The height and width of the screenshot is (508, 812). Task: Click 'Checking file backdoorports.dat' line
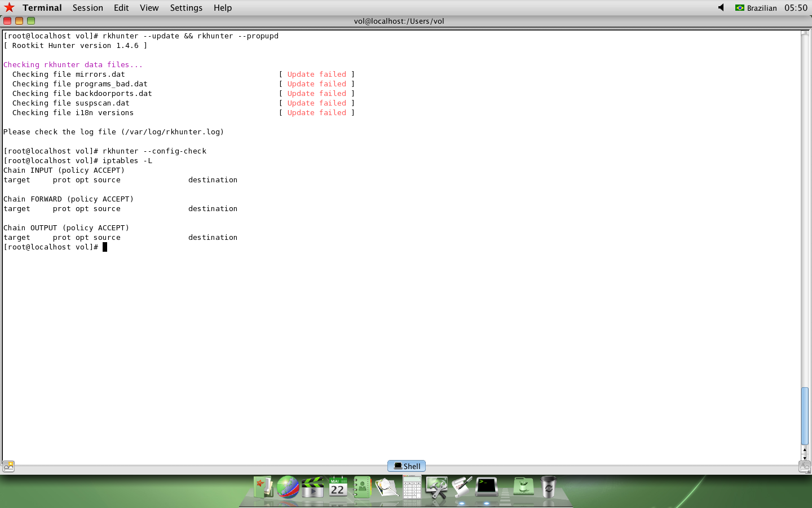(82, 94)
